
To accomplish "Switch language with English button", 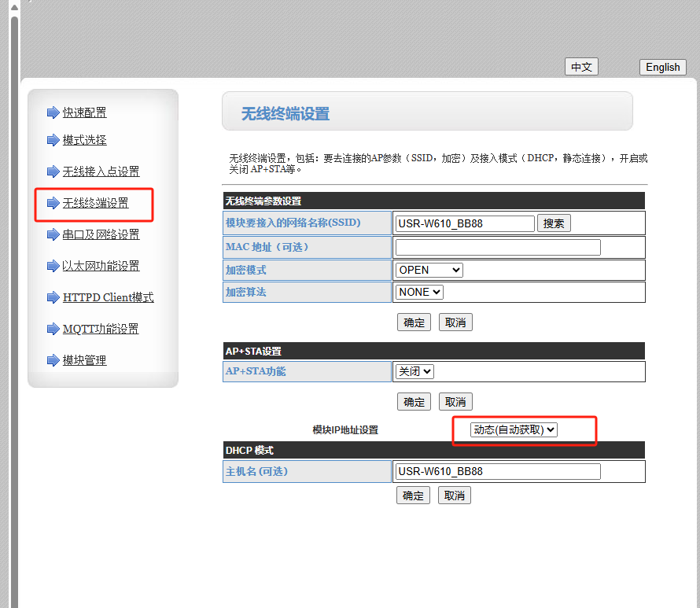I will tap(663, 68).
